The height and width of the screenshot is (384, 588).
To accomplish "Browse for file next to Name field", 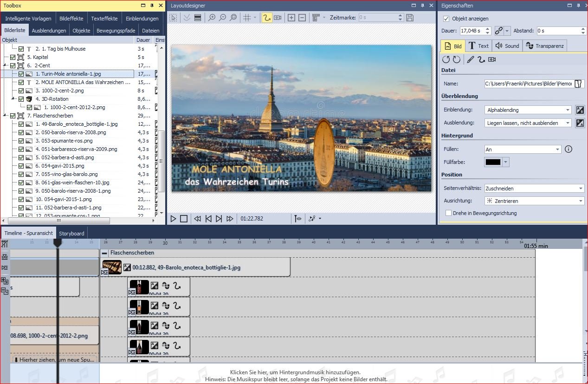I will pos(578,84).
